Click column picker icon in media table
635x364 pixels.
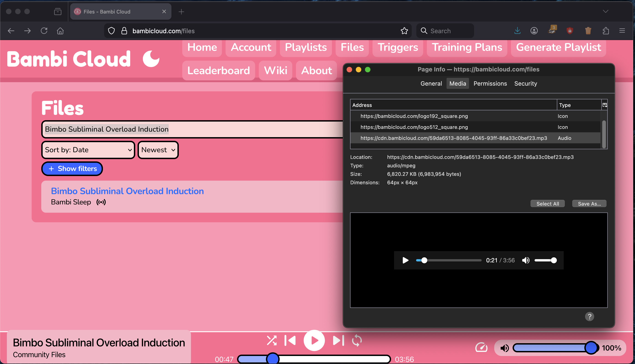pyautogui.click(x=605, y=105)
